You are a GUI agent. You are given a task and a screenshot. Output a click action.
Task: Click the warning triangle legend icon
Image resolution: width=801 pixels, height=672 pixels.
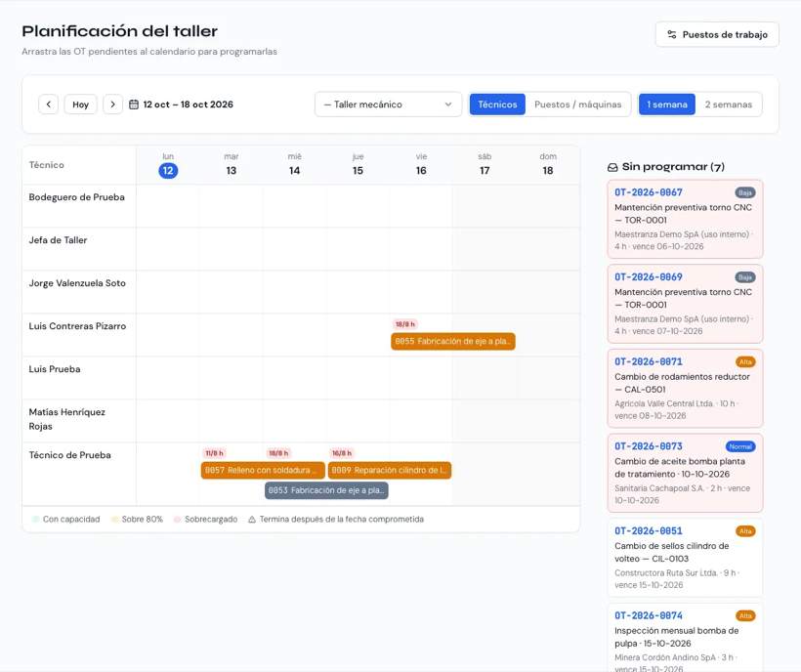tap(252, 520)
